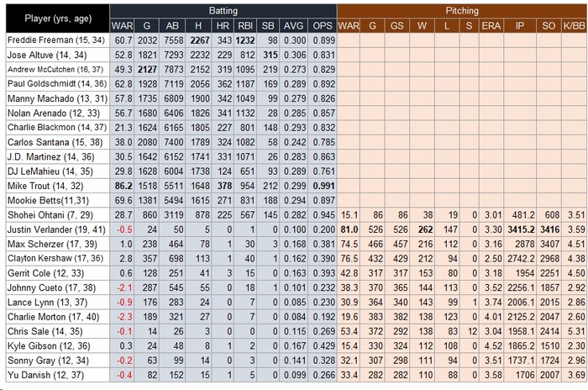Select Mike Trout's 86.2 batting WAR cell
The width and height of the screenshot is (588, 390).
pyautogui.click(x=122, y=186)
